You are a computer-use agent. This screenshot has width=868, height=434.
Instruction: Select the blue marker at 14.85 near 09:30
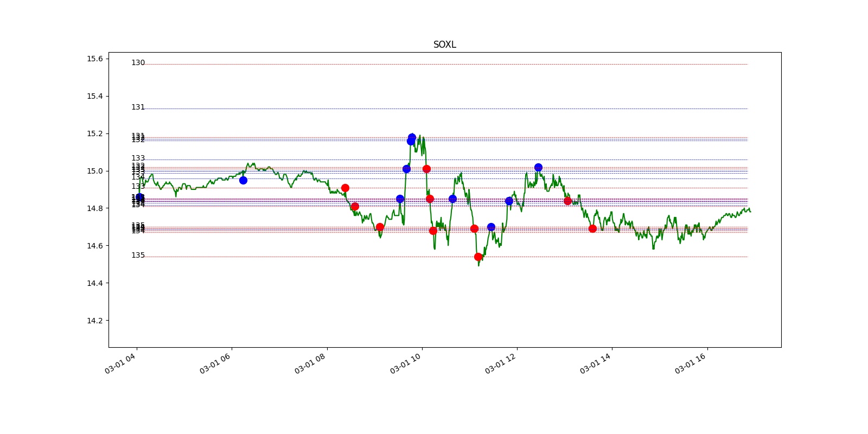[400, 199]
